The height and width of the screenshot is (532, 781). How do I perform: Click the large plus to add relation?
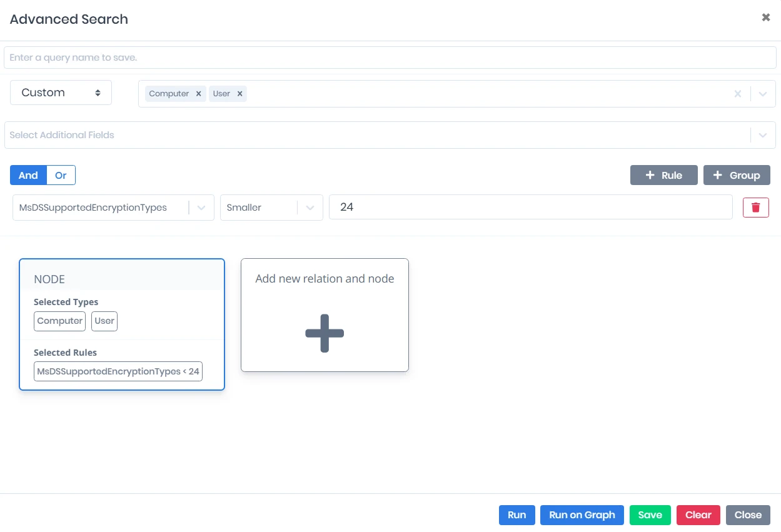click(x=325, y=333)
